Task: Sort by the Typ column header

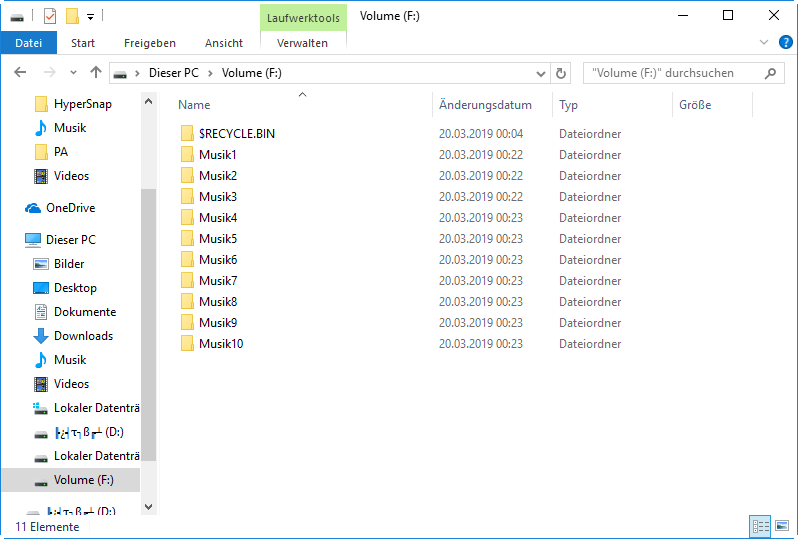Action: click(612, 105)
